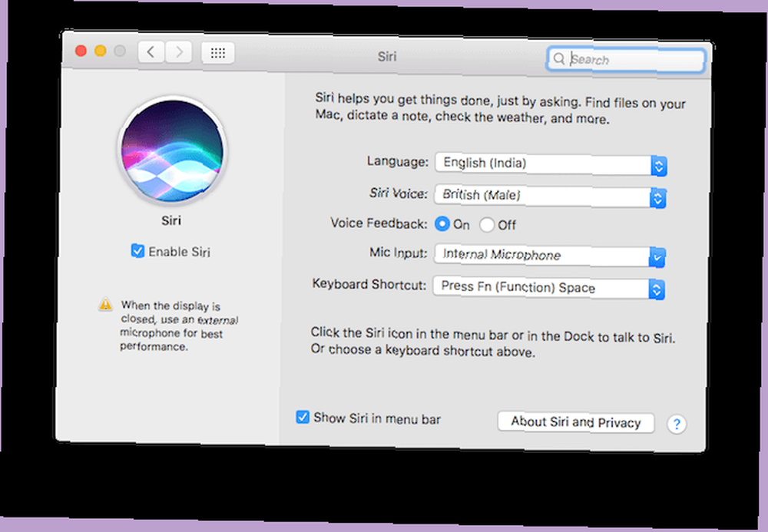Click the yellow warning triangle icon
The height and width of the screenshot is (532, 768).
click(x=105, y=304)
